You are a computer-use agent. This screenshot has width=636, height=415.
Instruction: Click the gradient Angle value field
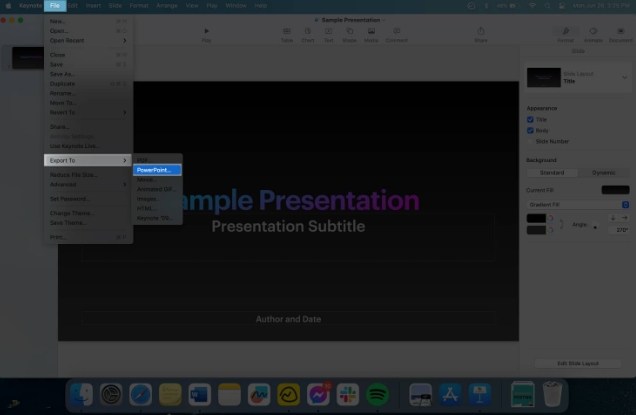(x=619, y=230)
